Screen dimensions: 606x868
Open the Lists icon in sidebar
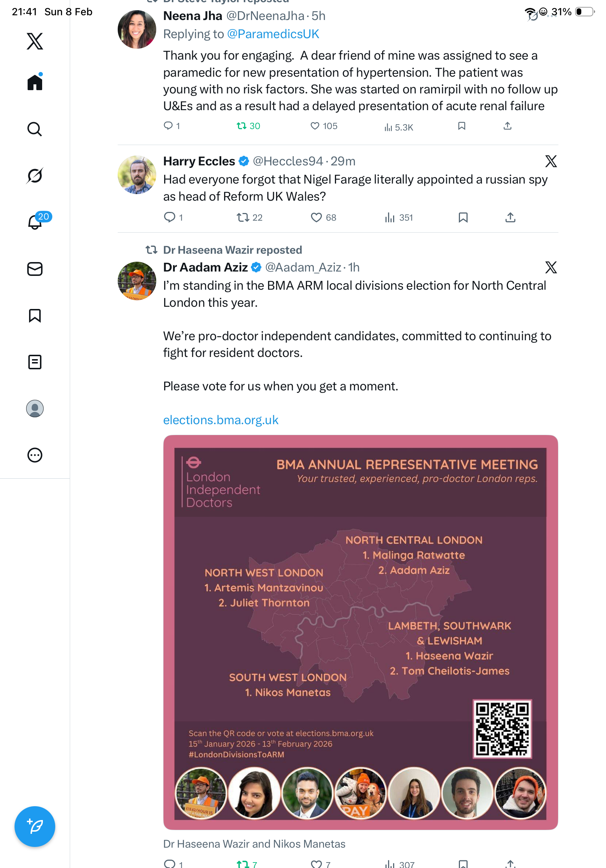(x=35, y=362)
